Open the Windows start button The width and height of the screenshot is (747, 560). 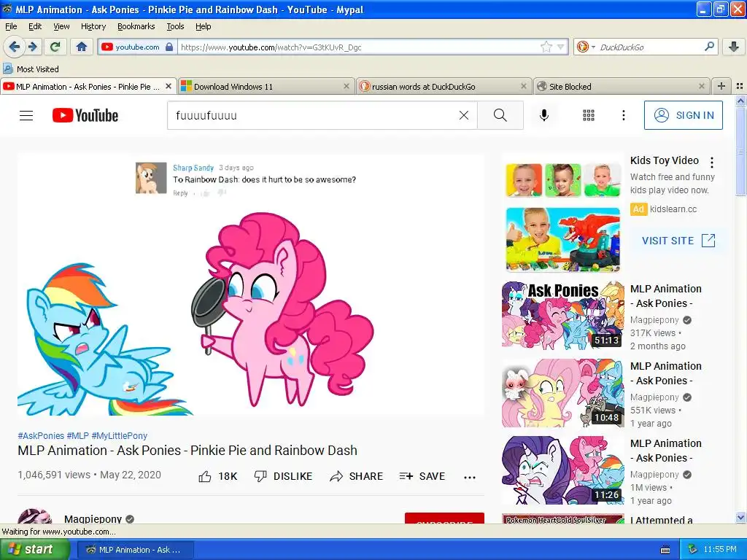point(34,549)
